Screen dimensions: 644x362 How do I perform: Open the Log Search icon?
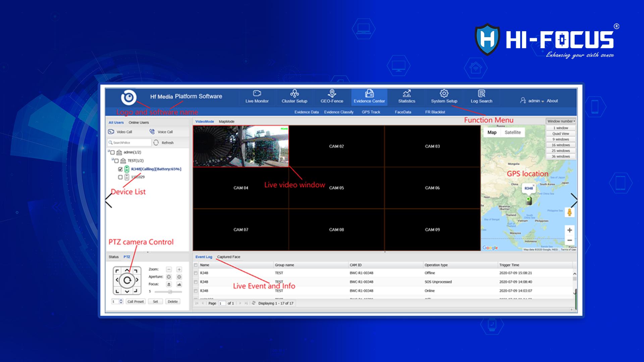tap(481, 93)
